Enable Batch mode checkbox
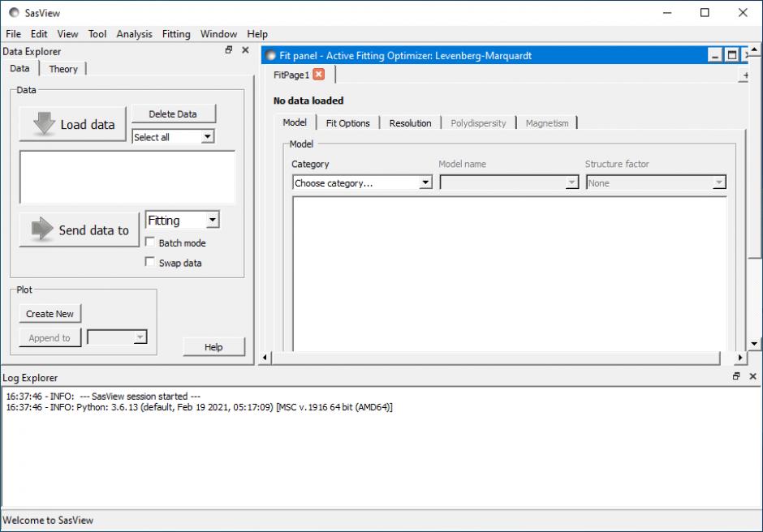 tap(150, 242)
